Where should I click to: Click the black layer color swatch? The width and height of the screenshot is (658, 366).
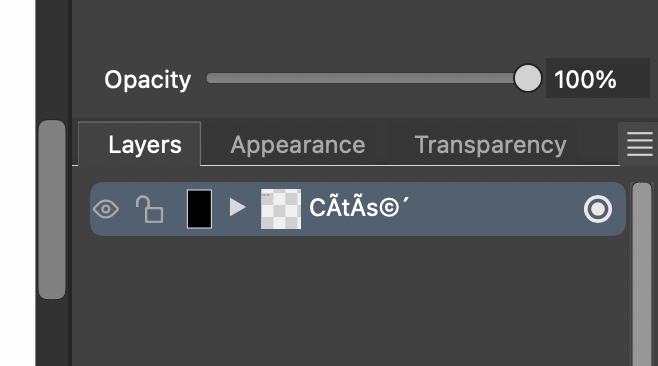pos(199,209)
